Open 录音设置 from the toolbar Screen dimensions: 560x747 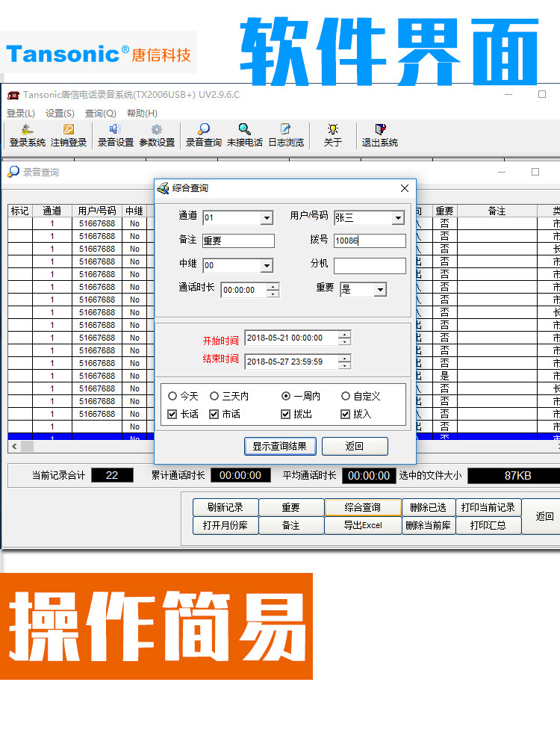tap(115, 136)
